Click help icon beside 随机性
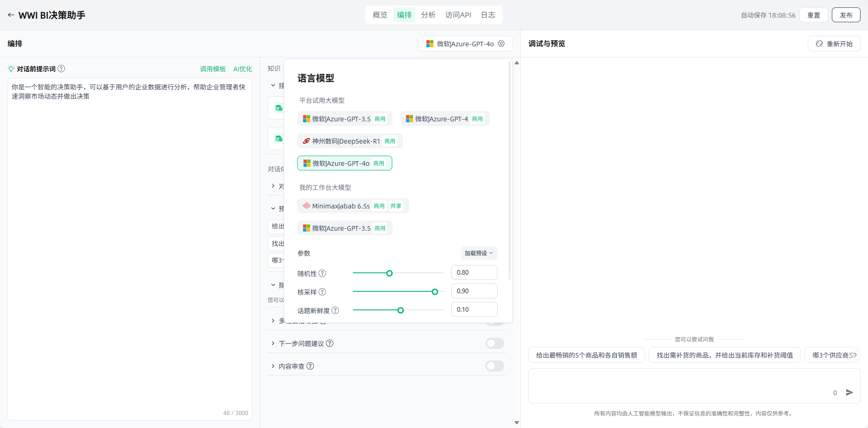The width and height of the screenshot is (868, 428). [322, 273]
